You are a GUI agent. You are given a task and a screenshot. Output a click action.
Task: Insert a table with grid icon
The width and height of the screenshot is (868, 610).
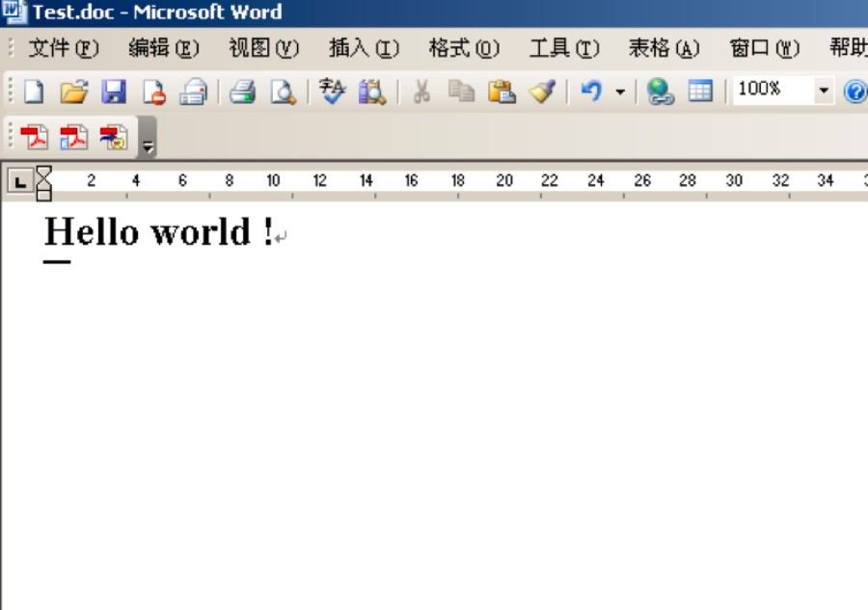tap(700, 92)
